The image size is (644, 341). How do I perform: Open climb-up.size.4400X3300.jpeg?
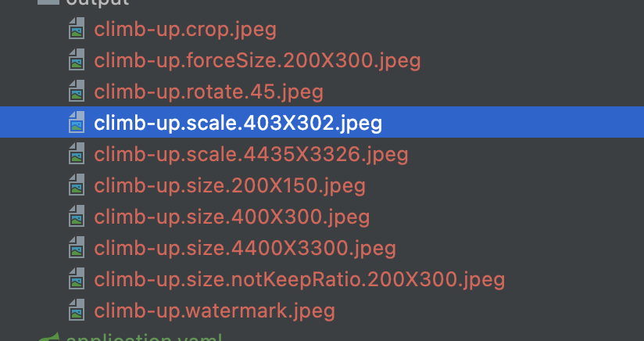245,249
